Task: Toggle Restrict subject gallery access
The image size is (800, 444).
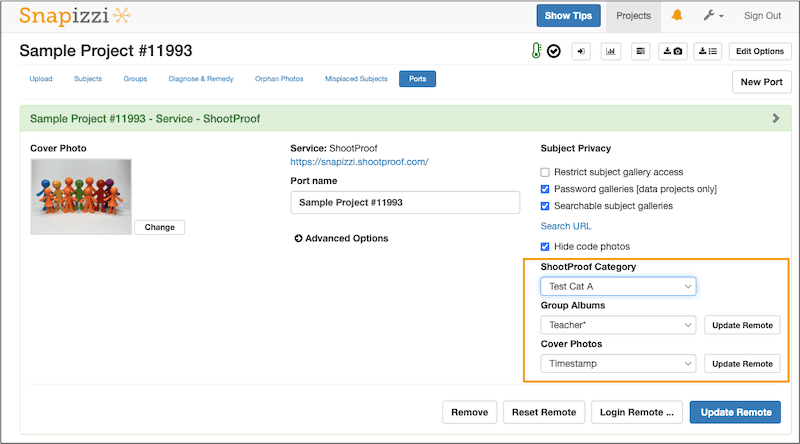Action: [x=545, y=172]
